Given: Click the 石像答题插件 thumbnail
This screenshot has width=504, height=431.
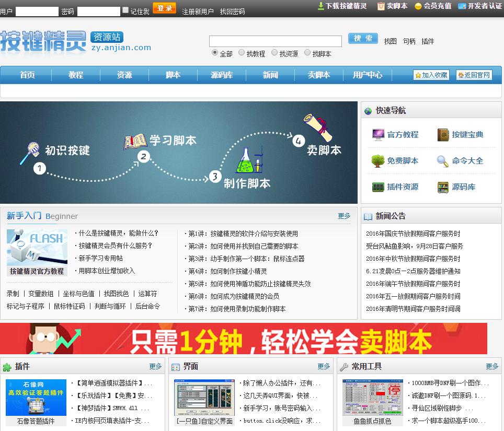Looking at the screenshot, I should (x=36, y=398).
